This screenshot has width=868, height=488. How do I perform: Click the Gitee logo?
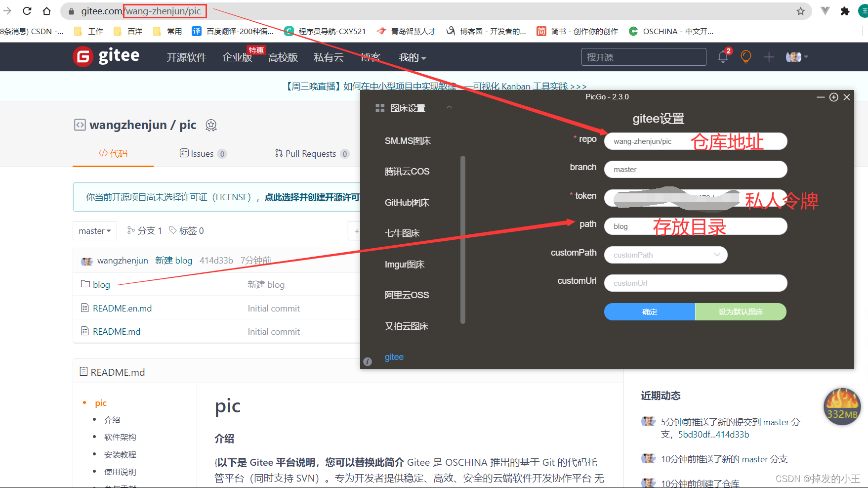click(x=106, y=56)
